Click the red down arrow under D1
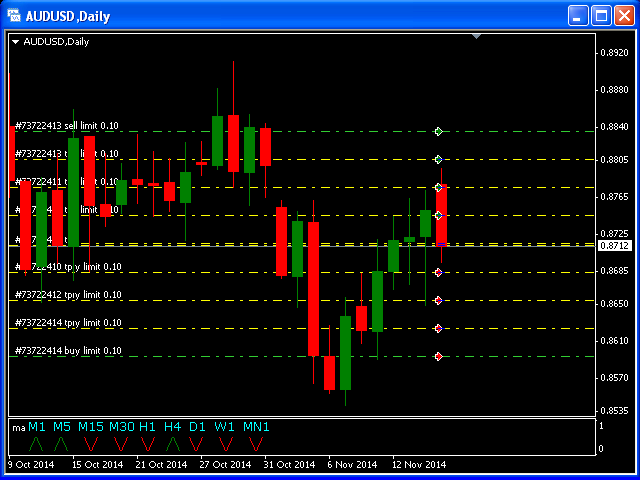 coord(197,442)
